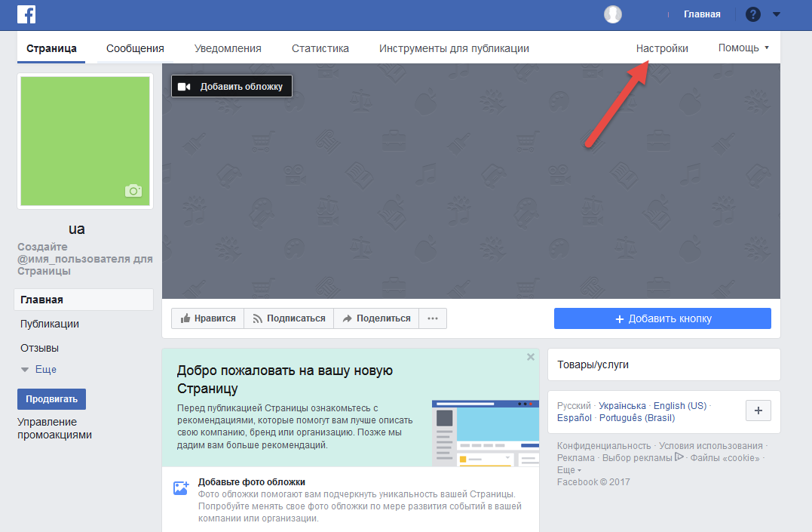Open the user profile avatar
Image resolution: width=812 pixels, height=532 pixels.
[613, 14]
